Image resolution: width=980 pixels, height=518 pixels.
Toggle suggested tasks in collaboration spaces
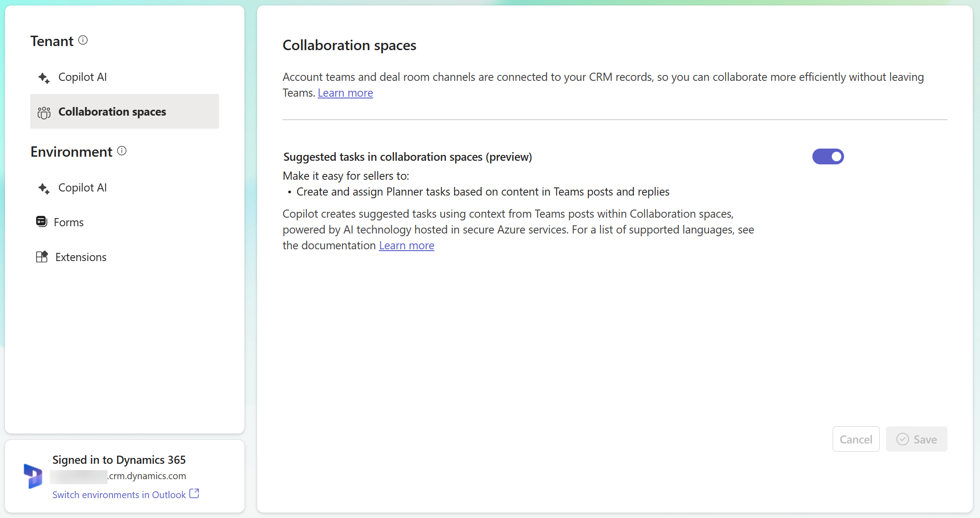tap(828, 156)
